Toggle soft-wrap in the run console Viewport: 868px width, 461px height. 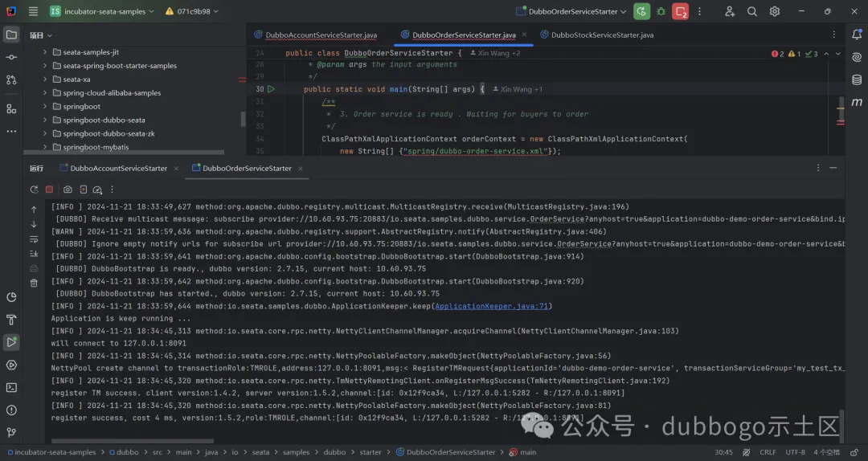click(34, 239)
